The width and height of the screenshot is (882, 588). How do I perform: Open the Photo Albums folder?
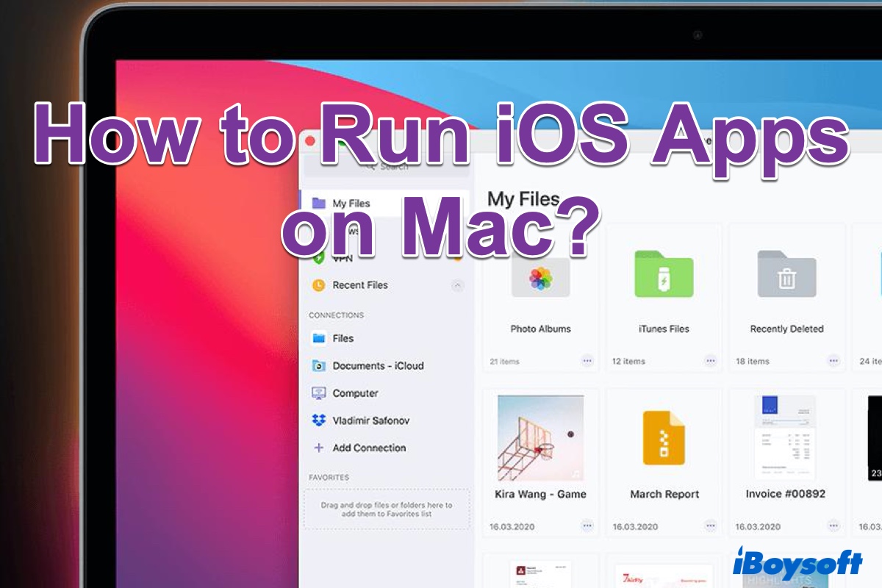pyautogui.click(x=540, y=278)
